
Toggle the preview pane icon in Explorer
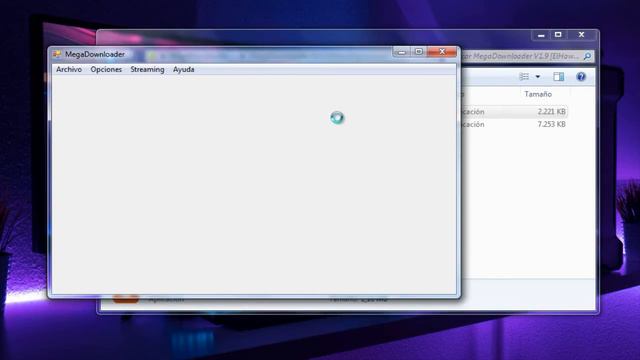558,76
